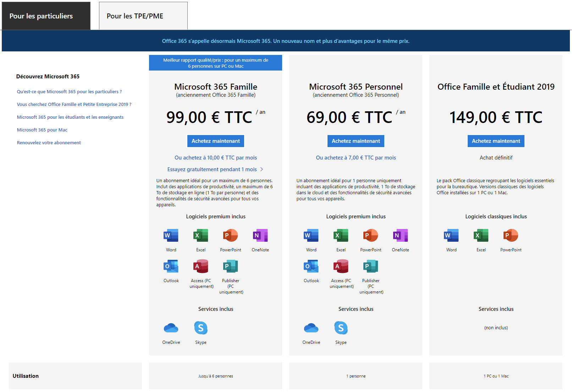Screen dimensions: 572x392
Task: Switch to the Pour les TPE/PME tab
Action: [143, 16]
